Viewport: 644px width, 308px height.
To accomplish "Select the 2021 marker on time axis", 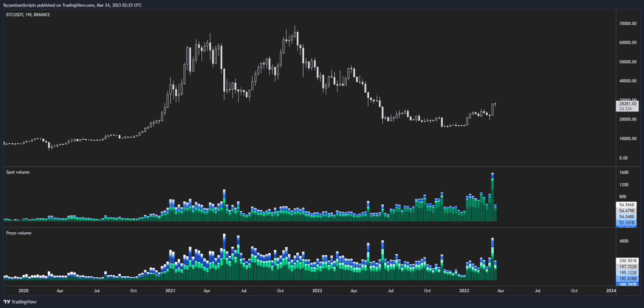I will click(x=170, y=290).
